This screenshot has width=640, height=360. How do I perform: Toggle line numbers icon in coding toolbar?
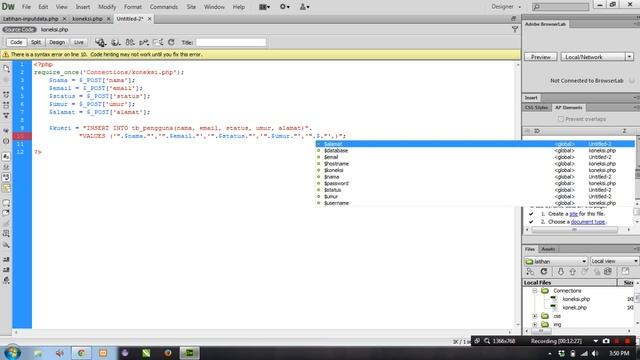click(6, 156)
